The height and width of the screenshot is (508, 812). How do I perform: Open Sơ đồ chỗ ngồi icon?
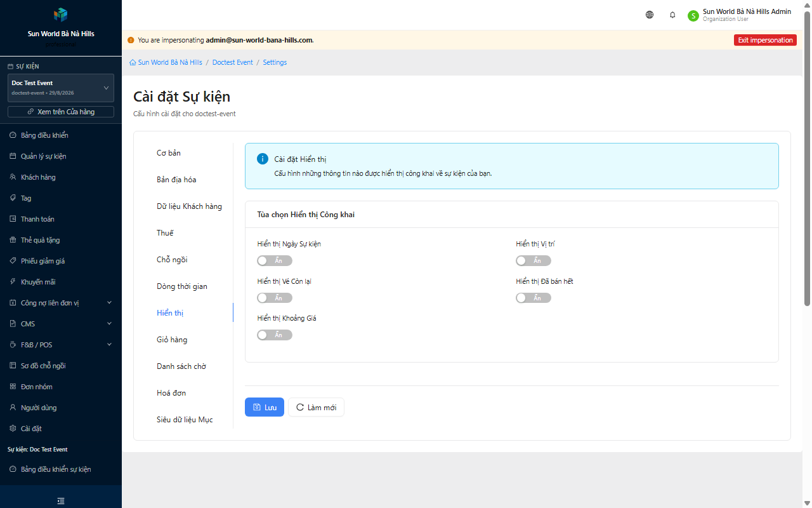tap(13, 366)
